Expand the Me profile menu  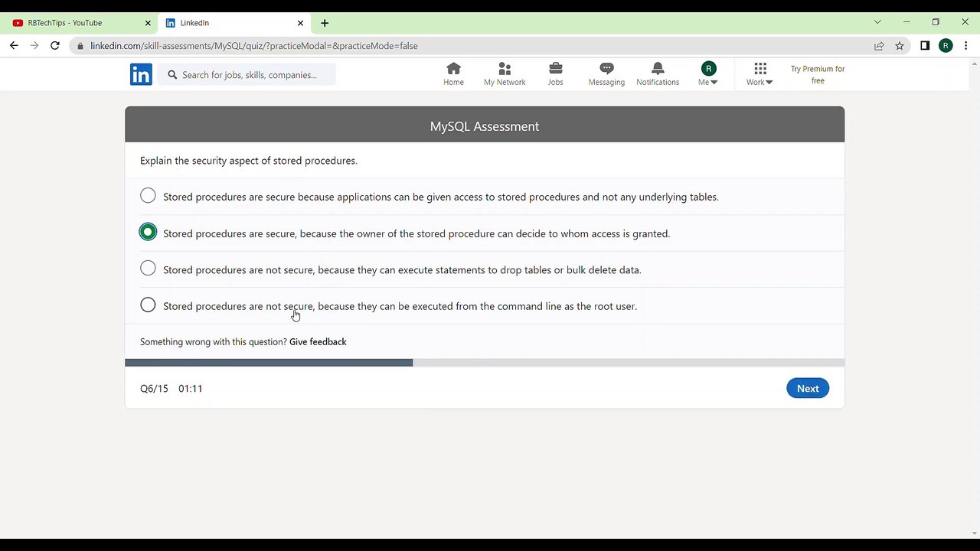coord(708,74)
